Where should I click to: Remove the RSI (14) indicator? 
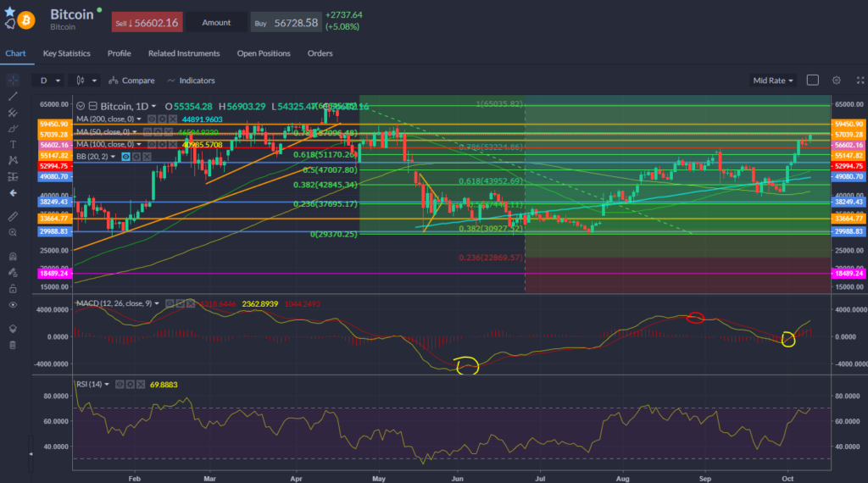point(141,385)
